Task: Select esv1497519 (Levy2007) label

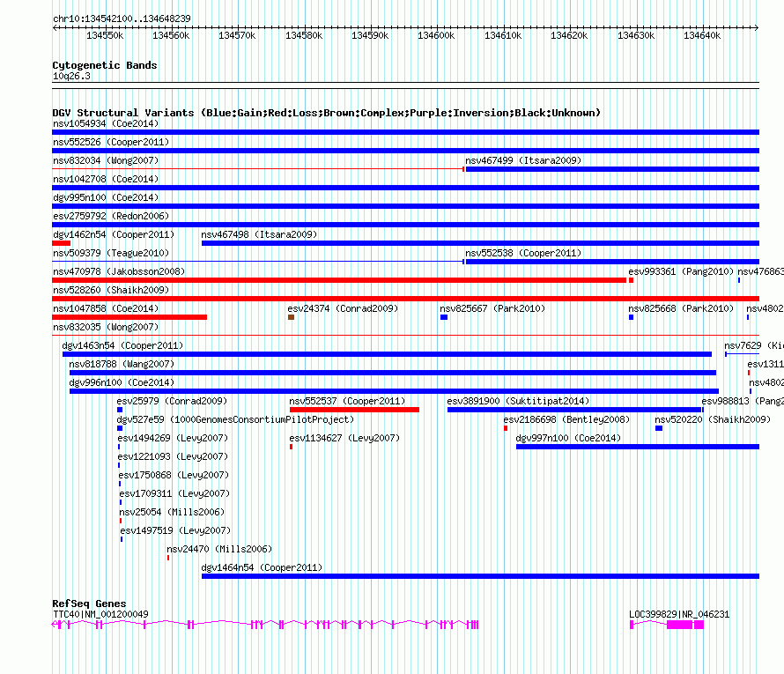Action: 175,530
